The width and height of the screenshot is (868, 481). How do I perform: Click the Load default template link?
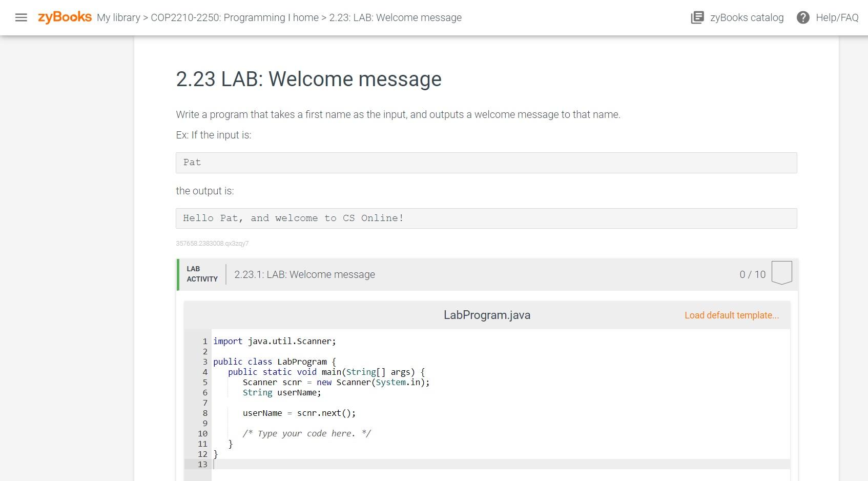click(x=731, y=315)
